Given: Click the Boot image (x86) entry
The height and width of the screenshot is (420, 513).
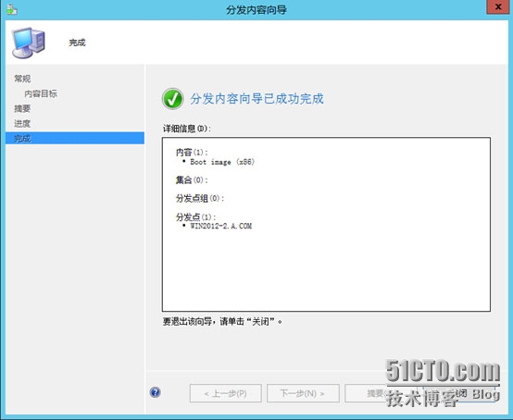Looking at the screenshot, I should pos(222,162).
